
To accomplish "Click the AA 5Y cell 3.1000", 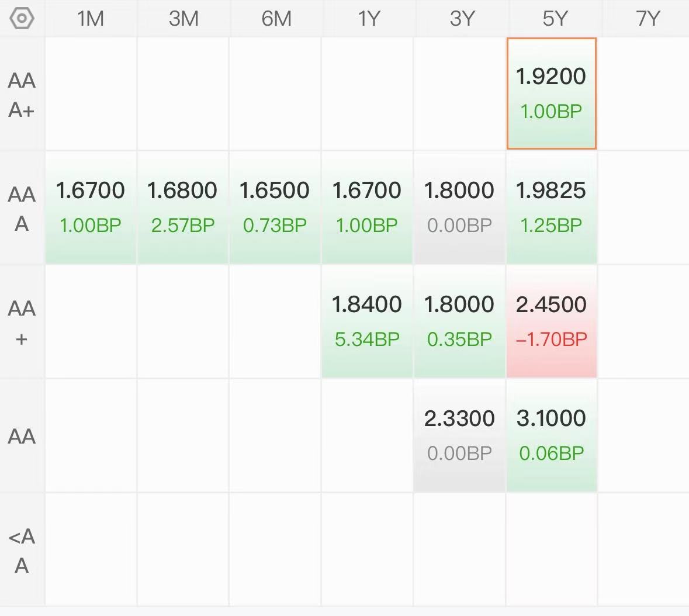I will [x=552, y=435].
